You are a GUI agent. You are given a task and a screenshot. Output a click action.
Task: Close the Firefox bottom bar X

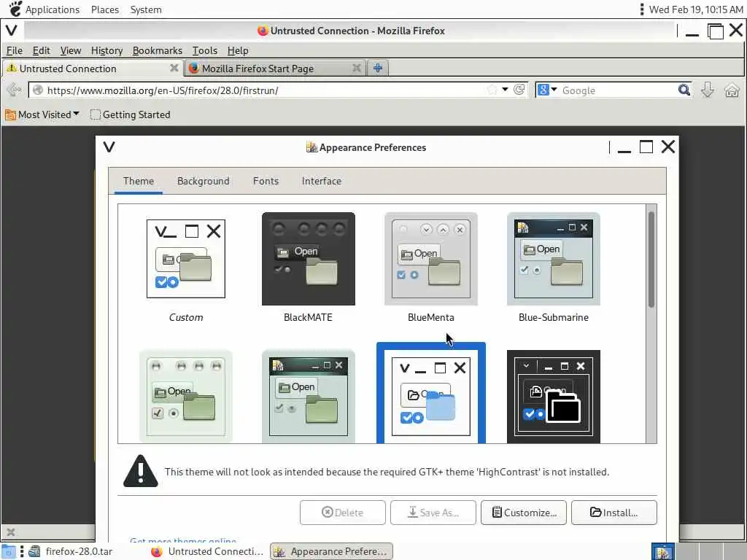(x=11, y=532)
